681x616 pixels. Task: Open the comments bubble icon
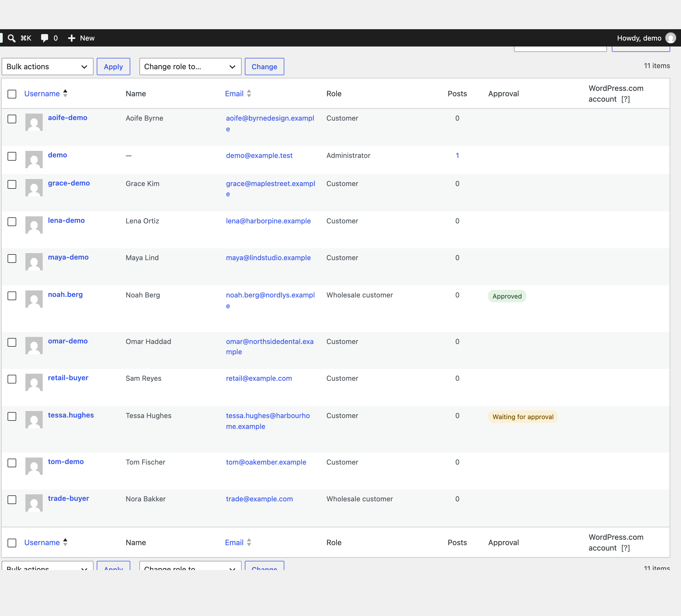point(44,38)
